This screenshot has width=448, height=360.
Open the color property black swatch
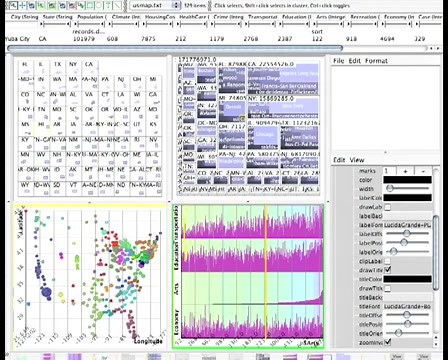pyautogui.click(x=407, y=180)
